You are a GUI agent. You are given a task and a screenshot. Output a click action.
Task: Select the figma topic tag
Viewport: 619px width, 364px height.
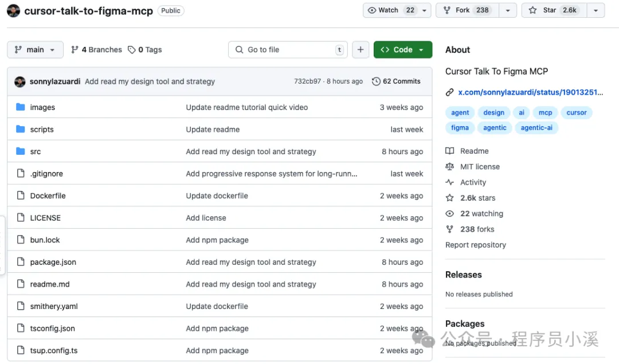(x=460, y=127)
